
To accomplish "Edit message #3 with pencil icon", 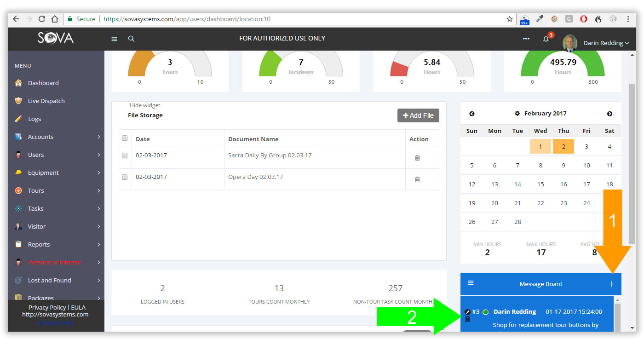I will click(468, 312).
